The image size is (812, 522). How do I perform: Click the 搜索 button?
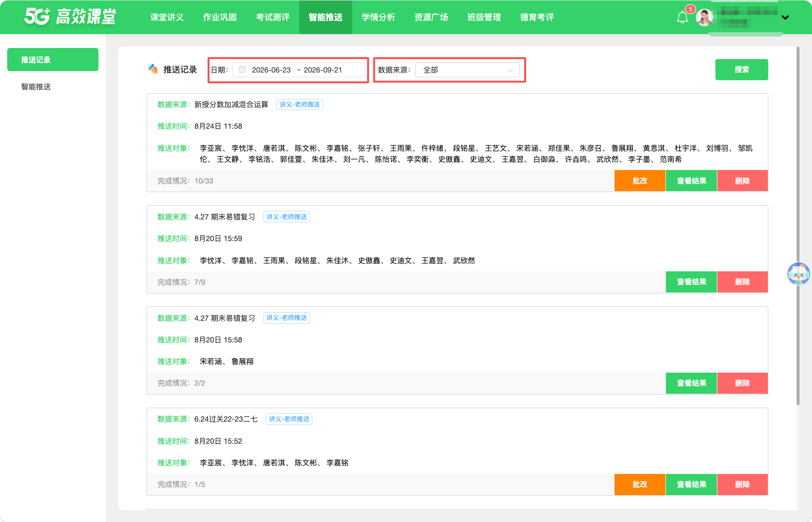click(x=741, y=70)
